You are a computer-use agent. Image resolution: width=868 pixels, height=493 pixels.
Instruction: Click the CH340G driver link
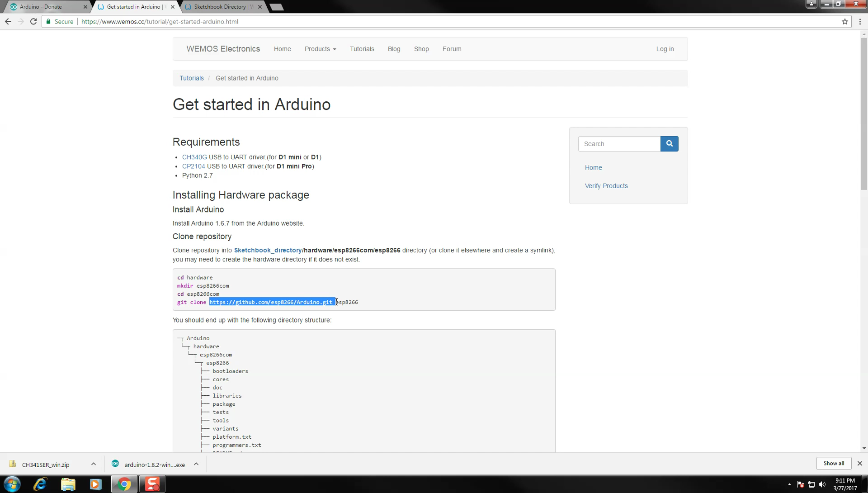pos(194,157)
